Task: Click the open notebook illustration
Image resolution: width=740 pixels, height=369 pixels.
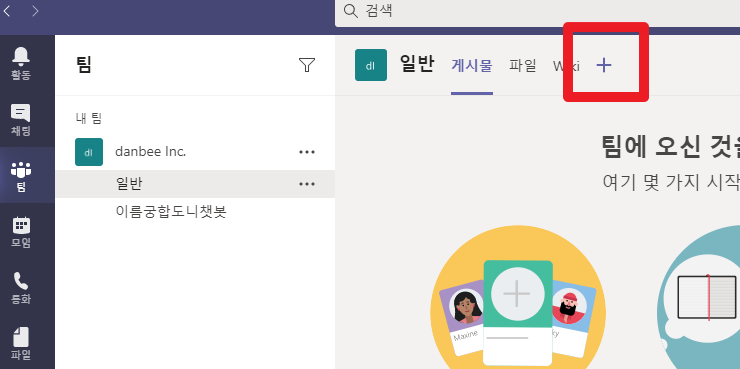Action: [x=707, y=297]
